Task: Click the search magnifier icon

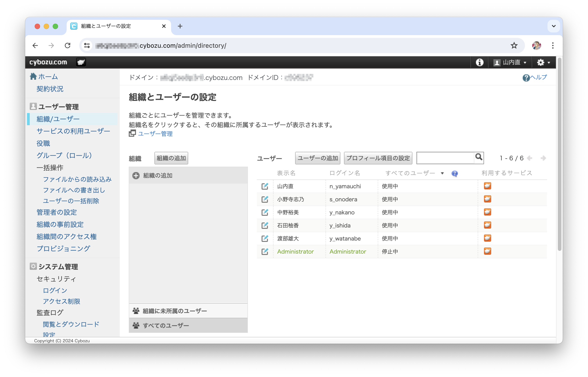Action: (478, 157)
